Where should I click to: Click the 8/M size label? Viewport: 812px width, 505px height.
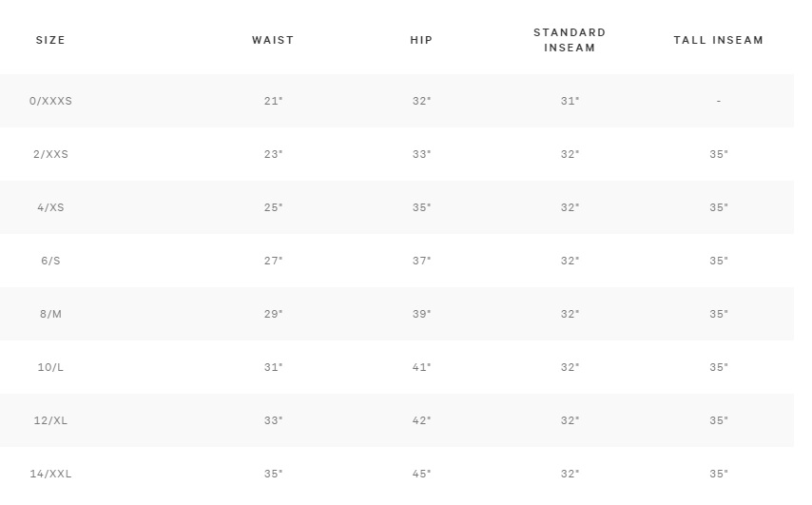[x=50, y=314]
